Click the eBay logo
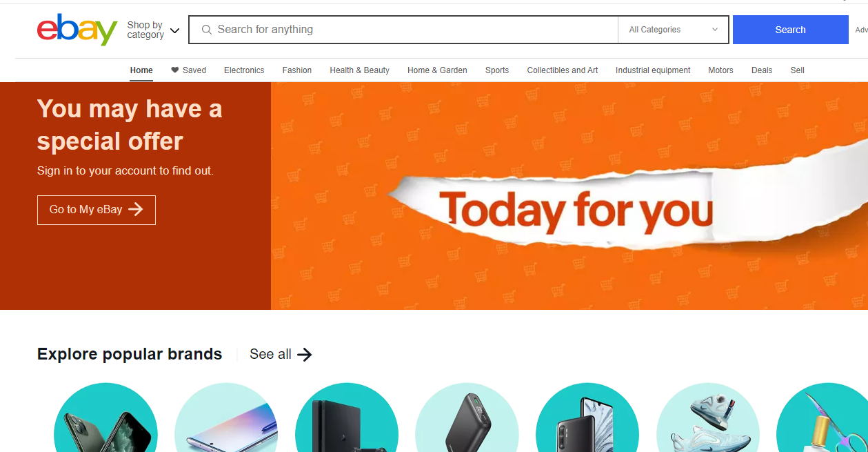The width and height of the screenshot is (868, 452). (x=77, y=30)
